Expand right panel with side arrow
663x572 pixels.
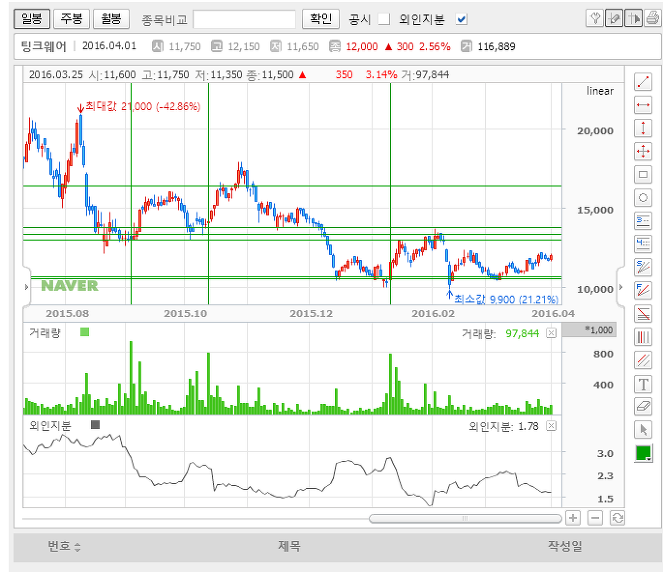621,287
